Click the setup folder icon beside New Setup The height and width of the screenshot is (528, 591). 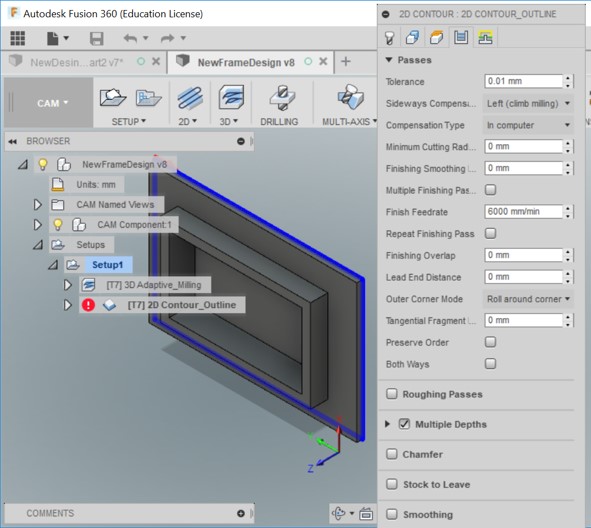coord(149,98)
